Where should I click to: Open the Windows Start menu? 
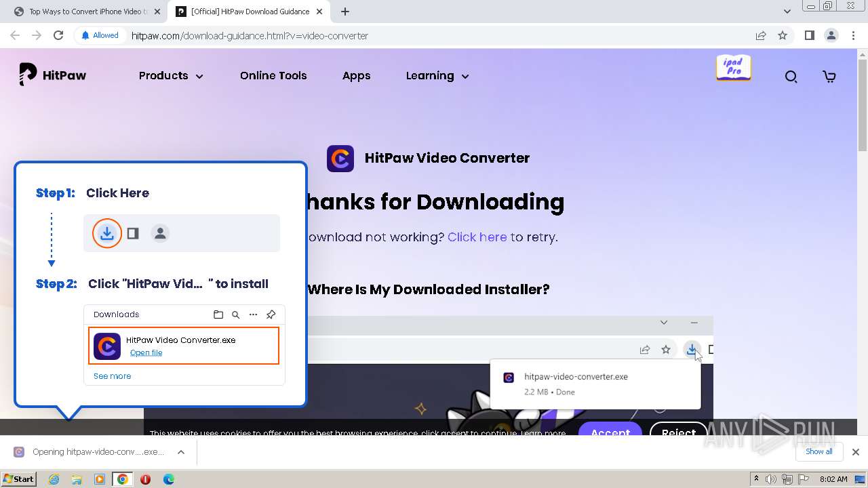[19, 479]
